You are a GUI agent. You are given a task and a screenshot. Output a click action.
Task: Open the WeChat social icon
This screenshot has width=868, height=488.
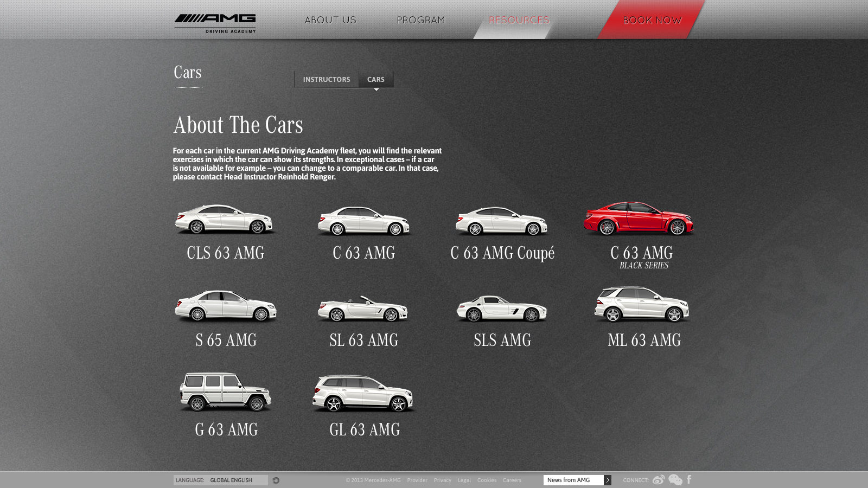click(675, 480)
